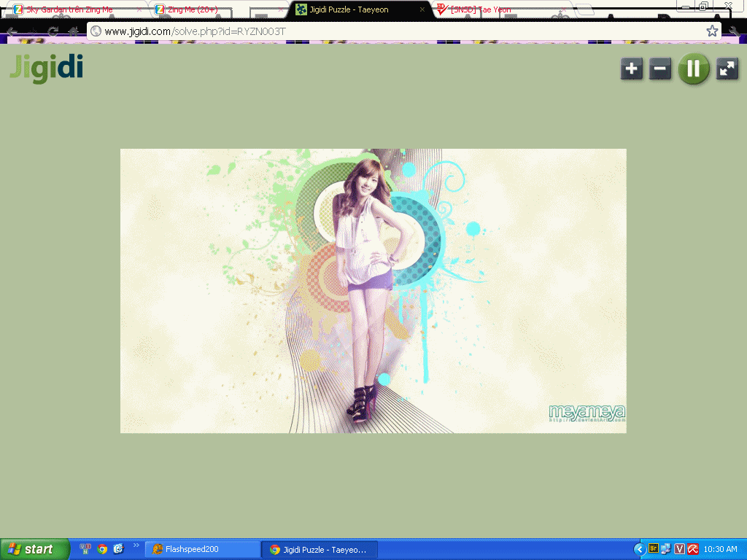
Task: Click the first quick launch icon
Action: point(85,549)
